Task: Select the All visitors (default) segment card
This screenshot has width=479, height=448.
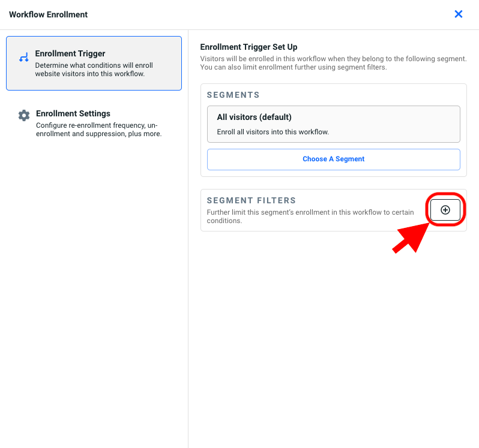Action: tap(333, 124)
